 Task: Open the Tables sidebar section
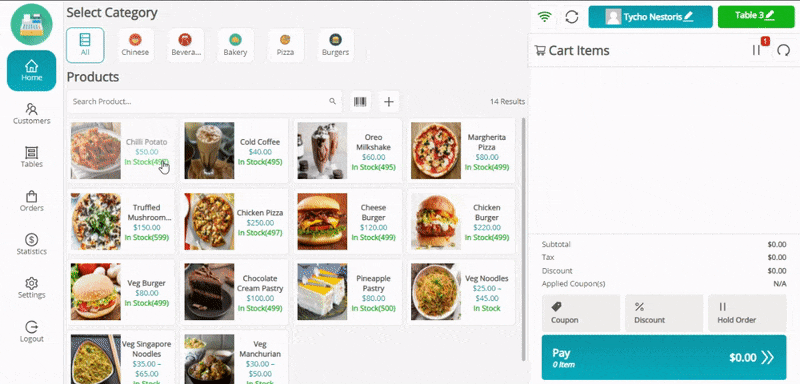point(32,158)
